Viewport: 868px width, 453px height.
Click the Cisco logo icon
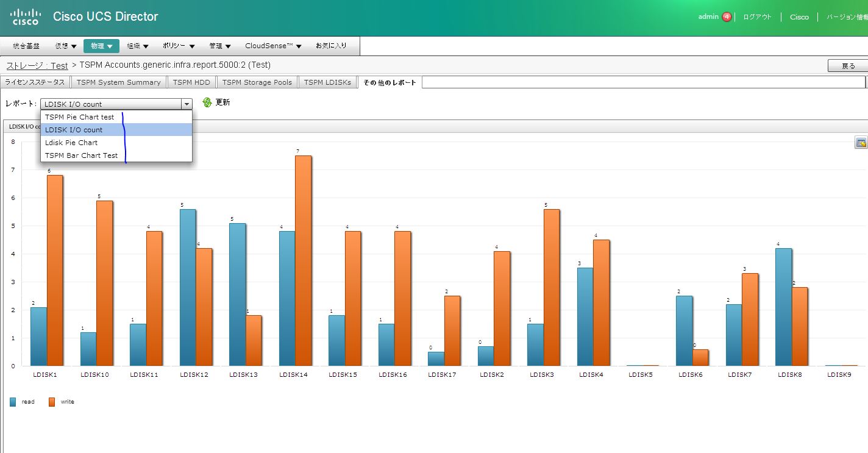(26, 16)
